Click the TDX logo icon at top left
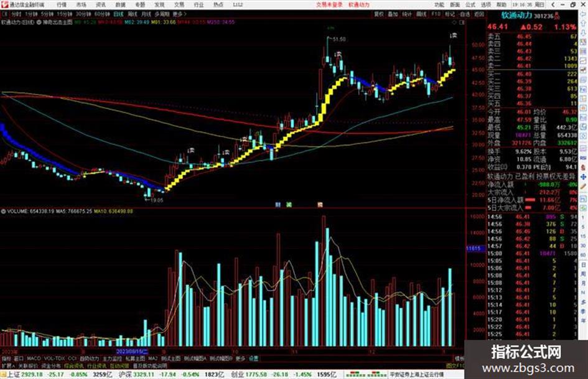 (x=4, y=4)
